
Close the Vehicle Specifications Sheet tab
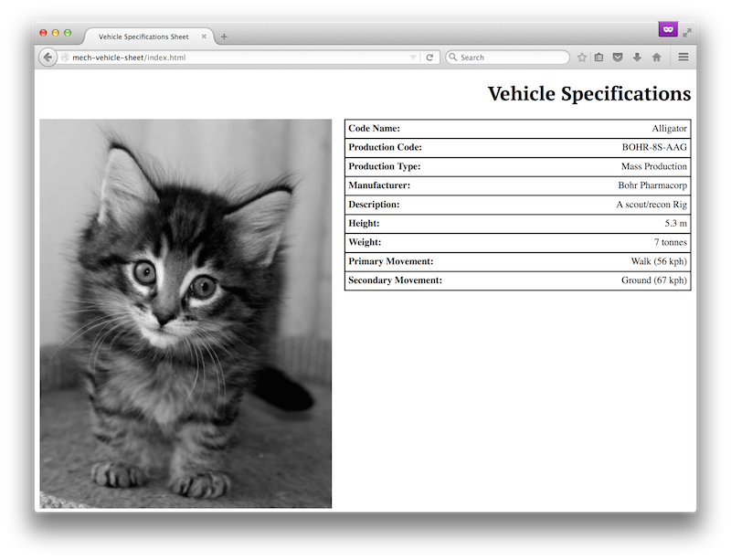coord(204,37)
